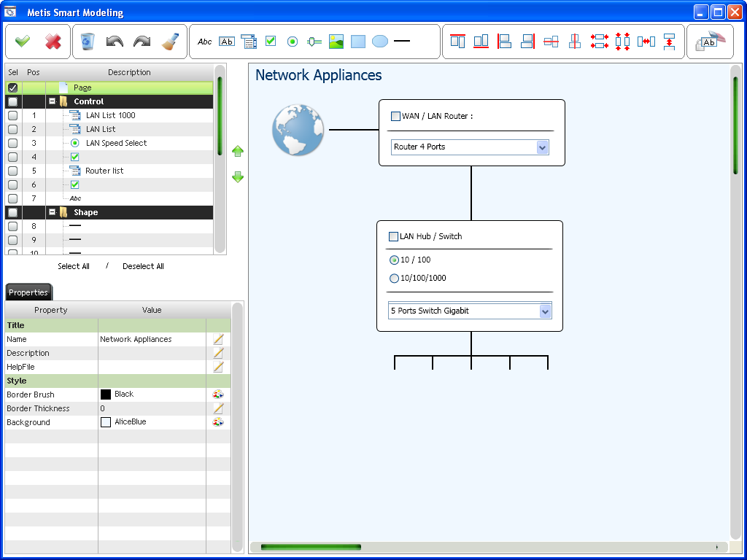Click the recycle bin delete icon
The width and height of the screenshot is (747, 560).
(x=88, y=42)
